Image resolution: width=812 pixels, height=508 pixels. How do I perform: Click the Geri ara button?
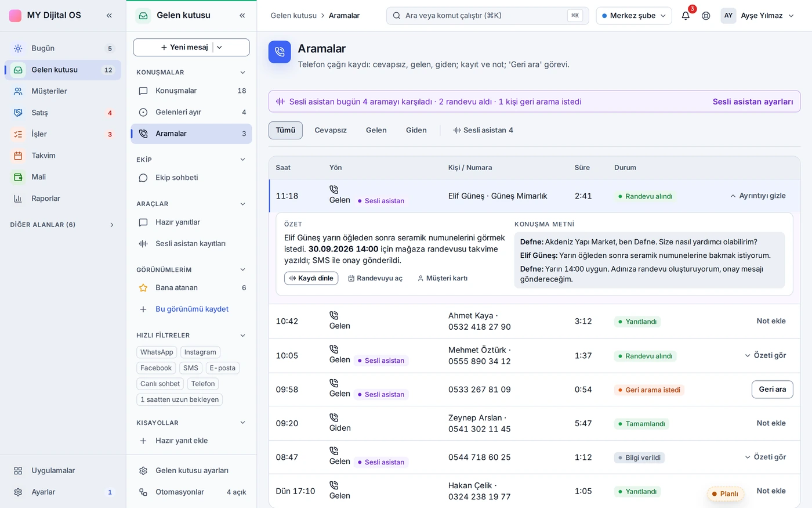coord(772,390)
